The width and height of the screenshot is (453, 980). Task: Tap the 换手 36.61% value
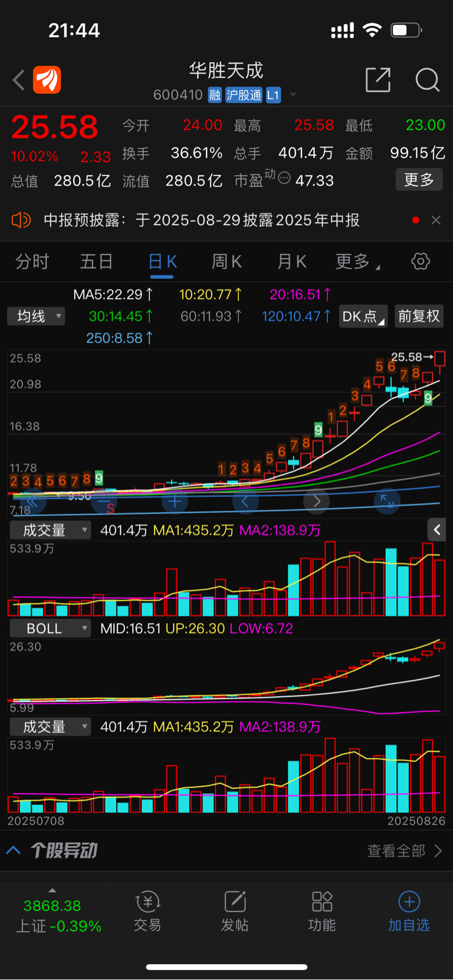[x=196, y=153]
